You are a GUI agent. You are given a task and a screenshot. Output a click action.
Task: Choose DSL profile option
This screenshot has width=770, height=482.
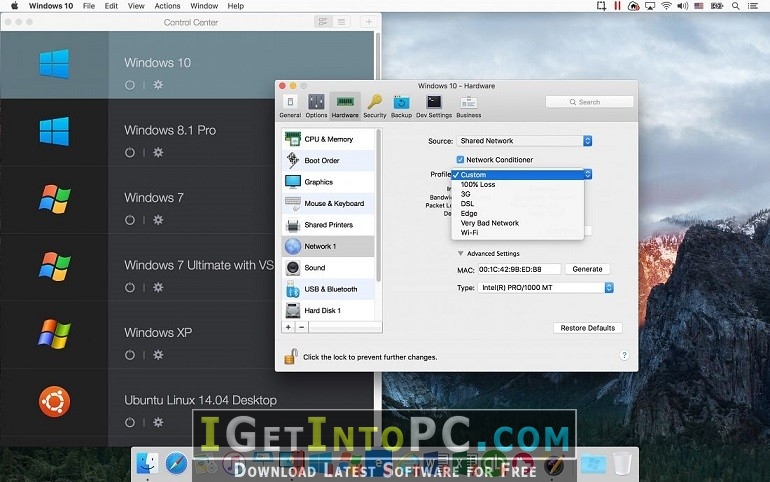coord(518,204)
